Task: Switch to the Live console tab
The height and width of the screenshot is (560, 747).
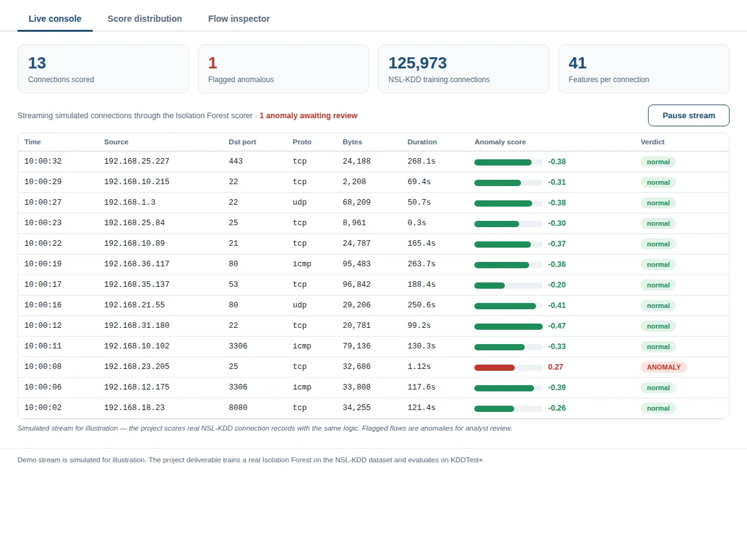Action: pyautogui.click(x=55, y=19)
